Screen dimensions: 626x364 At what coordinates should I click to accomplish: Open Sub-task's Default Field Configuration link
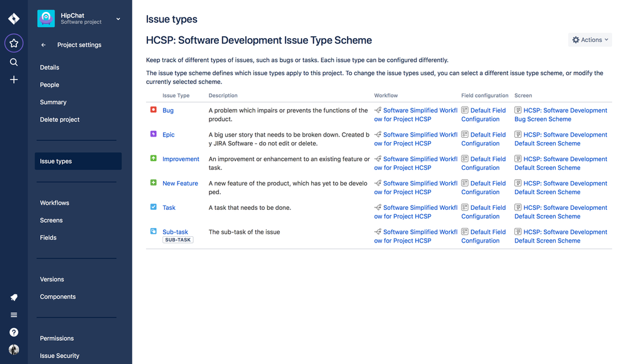(x=484, y=236)
